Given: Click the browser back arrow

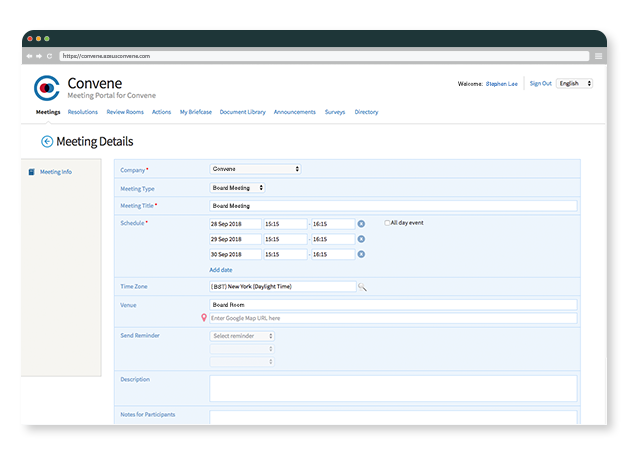Looking at the screenshot, I should (29, 56).
